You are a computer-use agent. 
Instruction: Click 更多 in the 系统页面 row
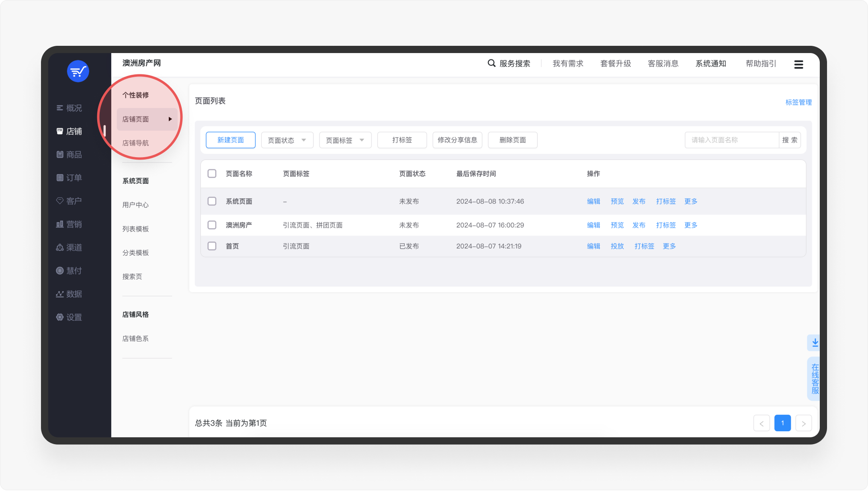click(691, 201)
